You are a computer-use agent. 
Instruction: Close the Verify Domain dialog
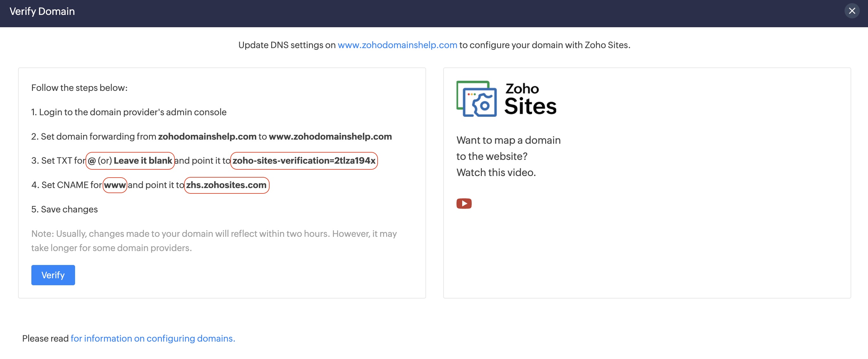[852, 11]
